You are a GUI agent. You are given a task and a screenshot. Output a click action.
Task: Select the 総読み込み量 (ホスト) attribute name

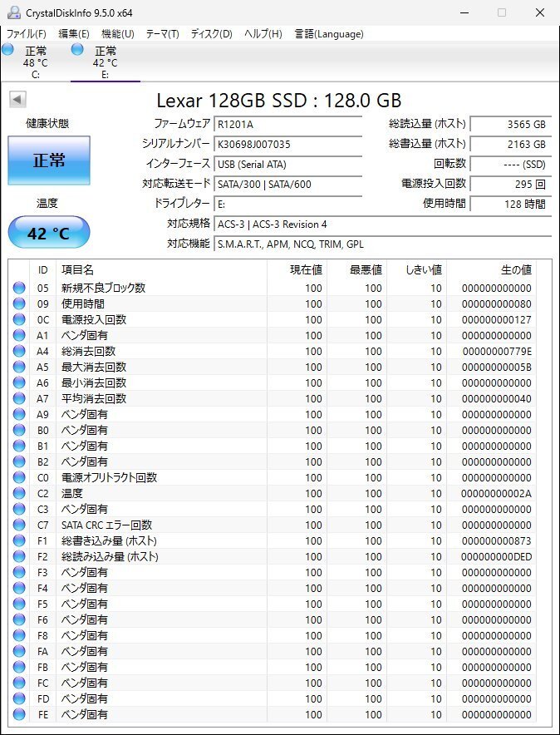click(x=110, y=557)
